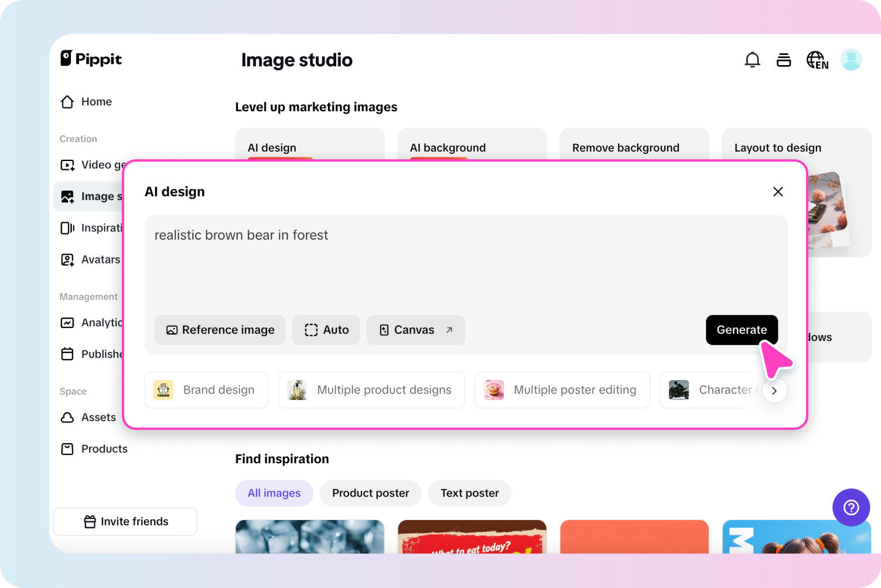Click the Canvas external arrow icon

(x=449, y=330)
